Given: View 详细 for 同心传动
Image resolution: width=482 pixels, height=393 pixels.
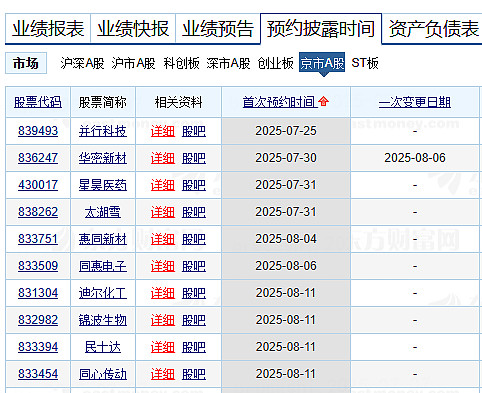Looking at the screenshot, I should coord(163,374).
